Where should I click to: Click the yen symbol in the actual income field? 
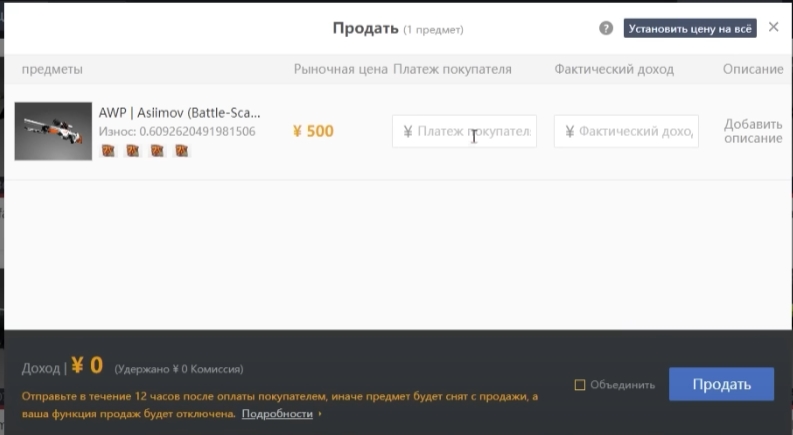coord(569,132)
